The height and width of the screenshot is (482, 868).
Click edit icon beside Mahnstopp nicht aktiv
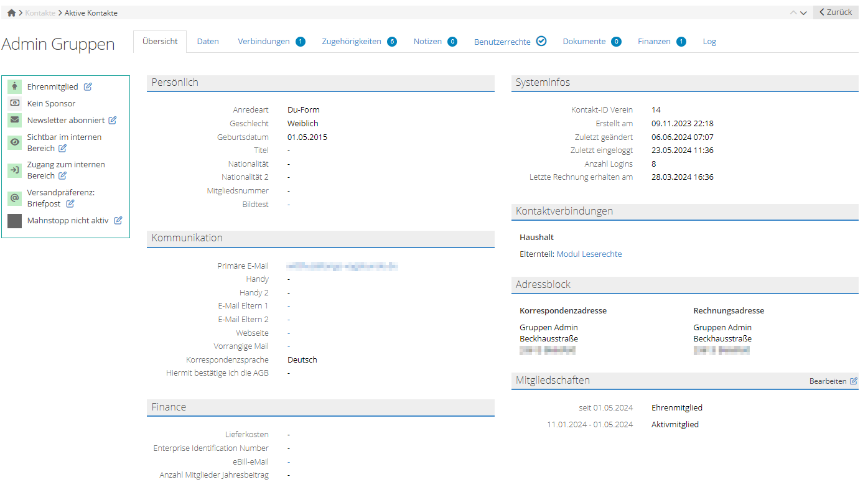(x=118, y=221)
